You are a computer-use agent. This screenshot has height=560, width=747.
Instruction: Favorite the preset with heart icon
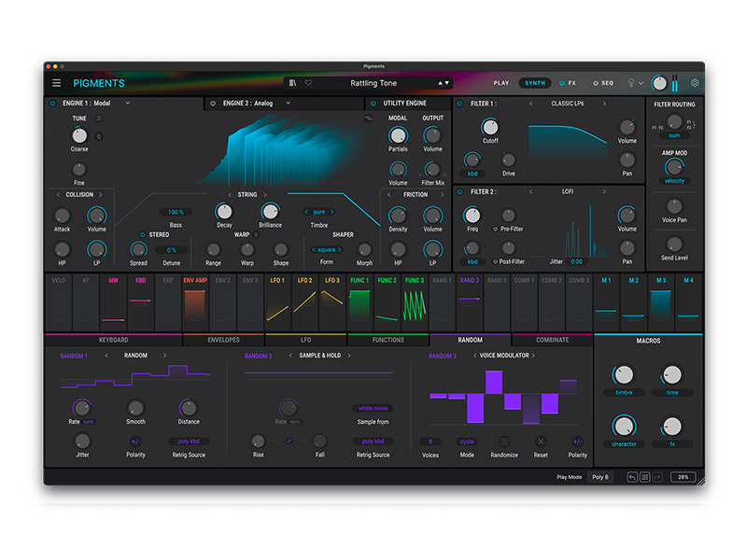click(309, 83)
